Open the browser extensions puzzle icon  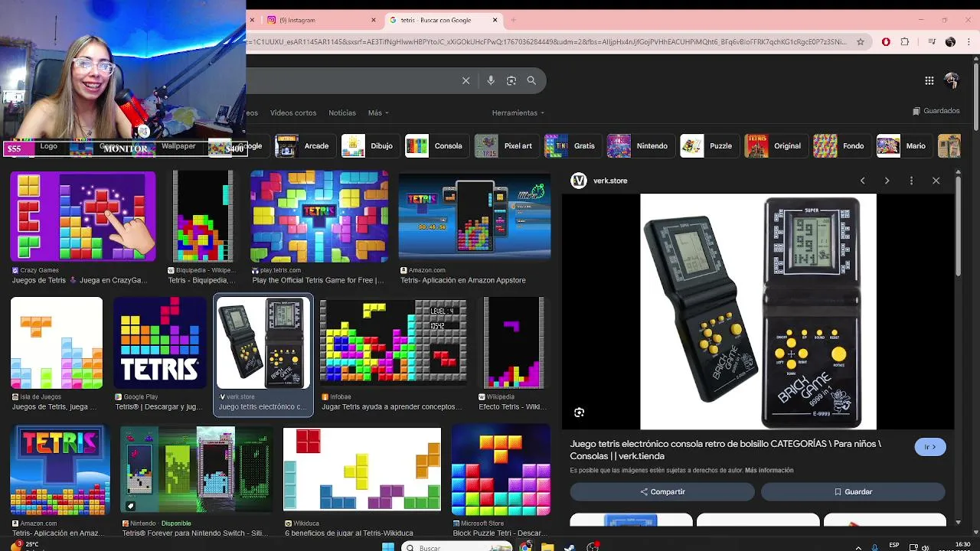[905, 42]
